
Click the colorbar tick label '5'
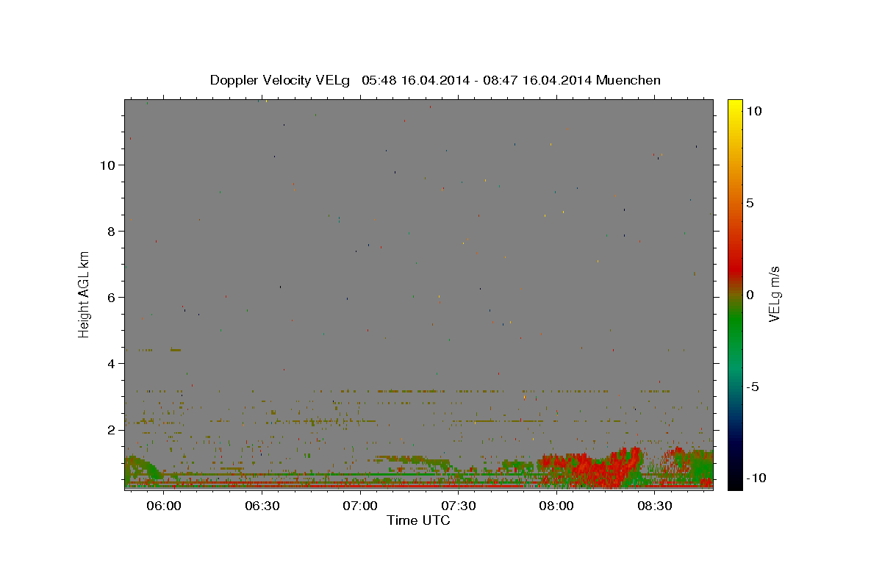(x=750, y=203)
